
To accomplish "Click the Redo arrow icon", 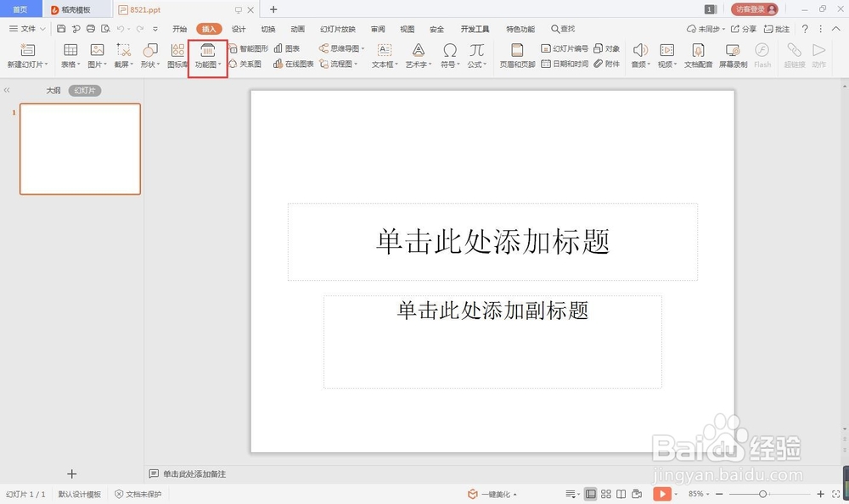I will point(140,29).
